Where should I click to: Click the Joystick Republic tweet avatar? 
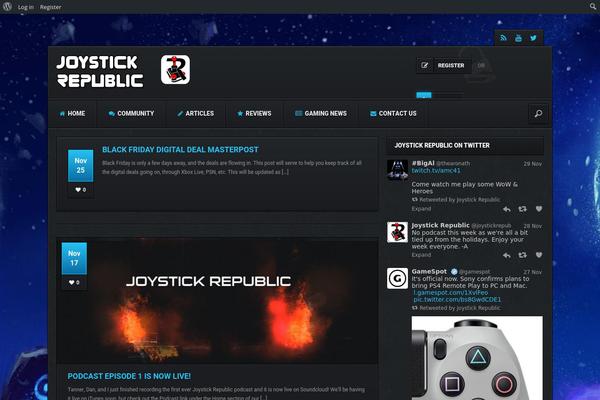click(397, 232)
